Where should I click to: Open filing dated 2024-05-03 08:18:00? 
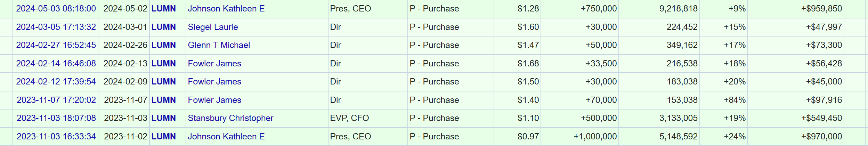click(x=56, y=9)
